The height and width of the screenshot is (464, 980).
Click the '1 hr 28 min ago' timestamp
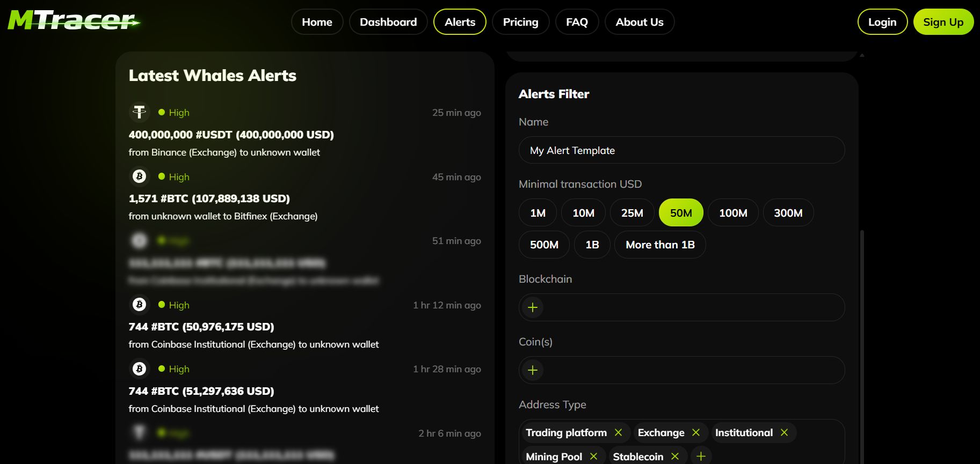pyautogui.click(x=447, y=369)
